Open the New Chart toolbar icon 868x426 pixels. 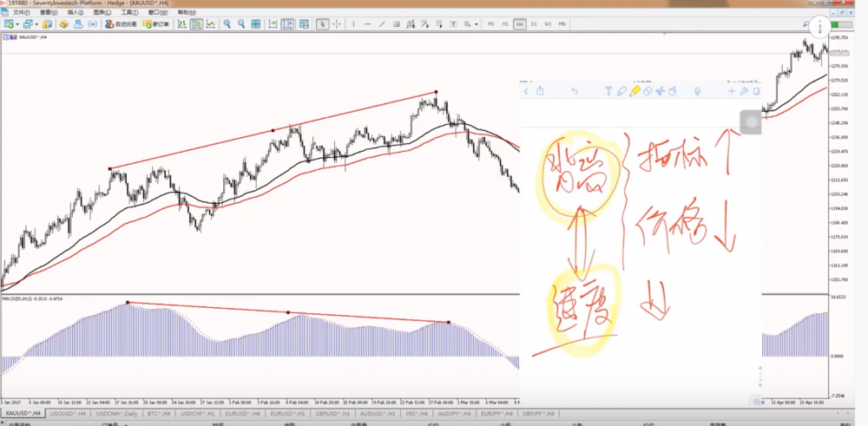point(9,24)
